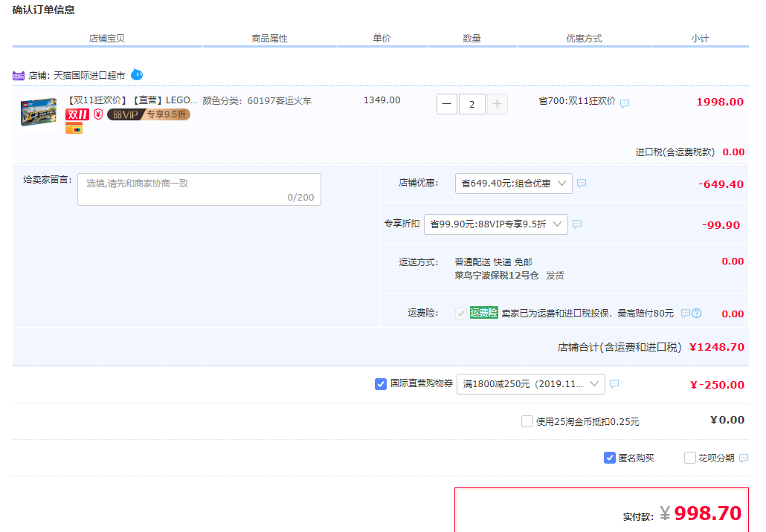Viewport: 766px width, 532px height.
Task: Click the green 运费险 tag
Action: tap(483, 313)
